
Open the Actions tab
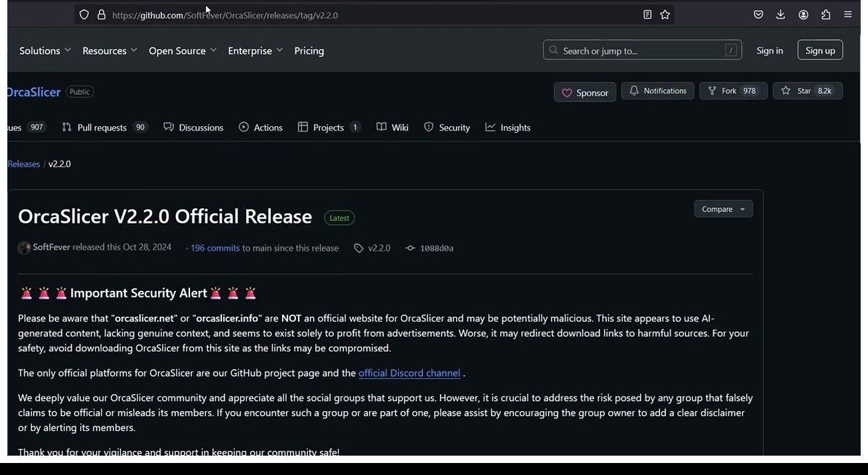pos(261,127)
